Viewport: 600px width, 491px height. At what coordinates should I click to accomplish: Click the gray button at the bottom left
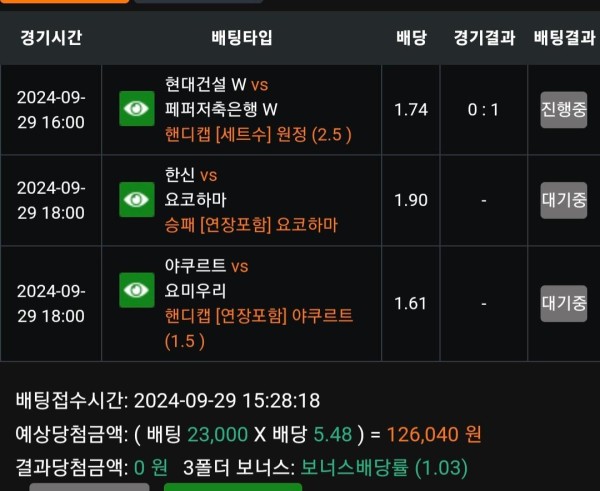89,487
